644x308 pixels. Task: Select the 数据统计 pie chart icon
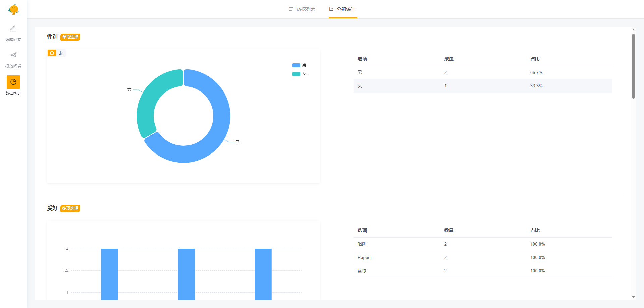pyautogui.click(x=13, y=82)
